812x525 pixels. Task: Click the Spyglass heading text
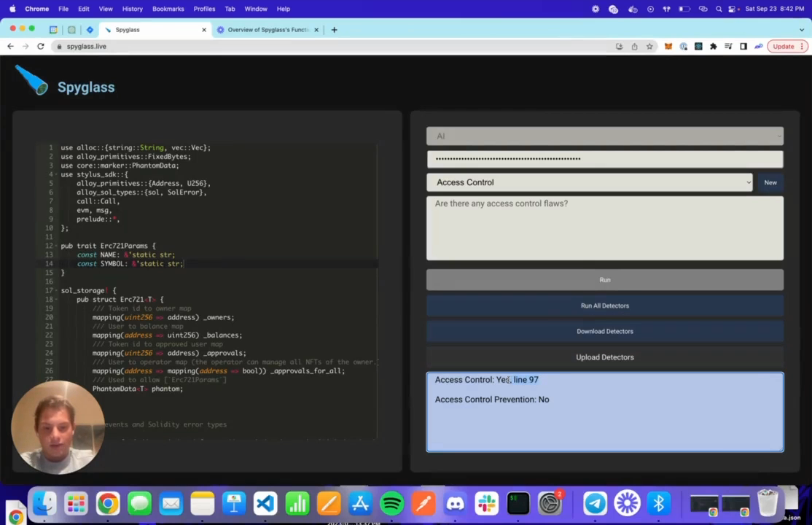(86, 87)
